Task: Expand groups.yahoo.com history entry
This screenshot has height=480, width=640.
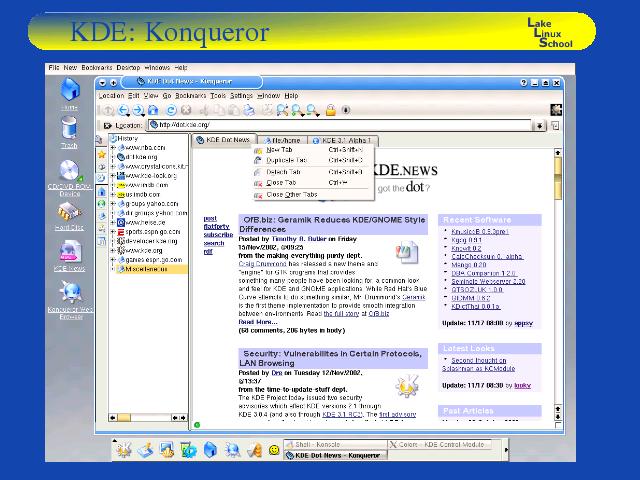Action: pos(113,204)
